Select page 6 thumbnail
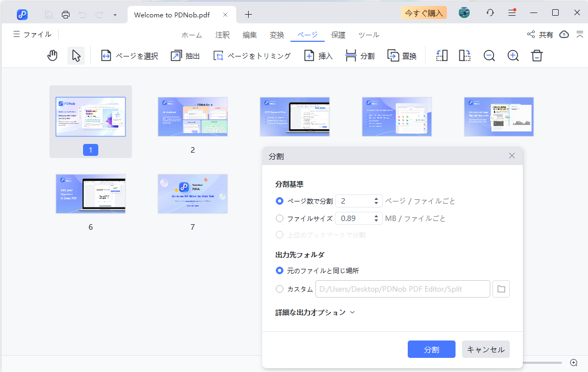The height and width of the screenshot is (372, 588). pyautogui.click(x=91, y=194)
